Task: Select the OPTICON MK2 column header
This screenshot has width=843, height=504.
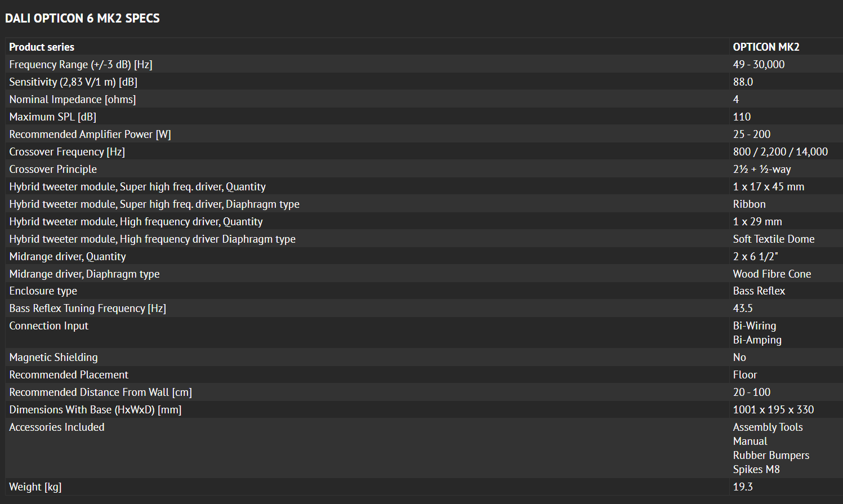Action: click(x=766, y=47)
